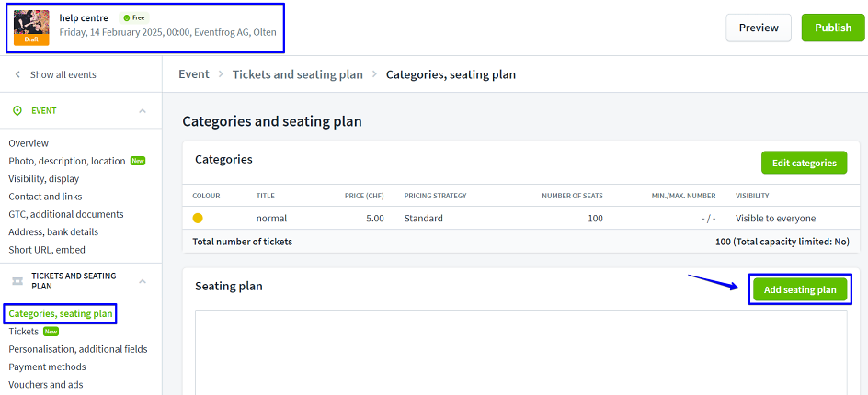Click the Edit categories button
This screenshot has height=395, width=868.
tap(804, 163)
